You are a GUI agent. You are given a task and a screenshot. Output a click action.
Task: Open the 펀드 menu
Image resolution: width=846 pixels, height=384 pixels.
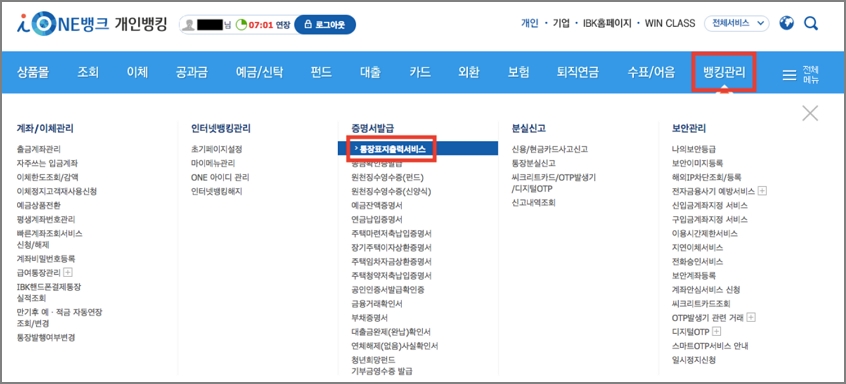321,72
